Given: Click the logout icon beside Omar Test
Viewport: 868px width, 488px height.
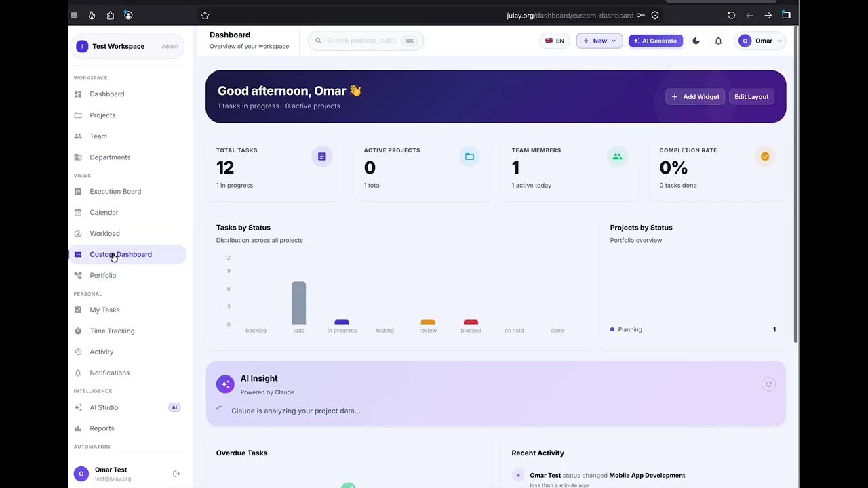Looking at the screenshot, I should point(176,474).
